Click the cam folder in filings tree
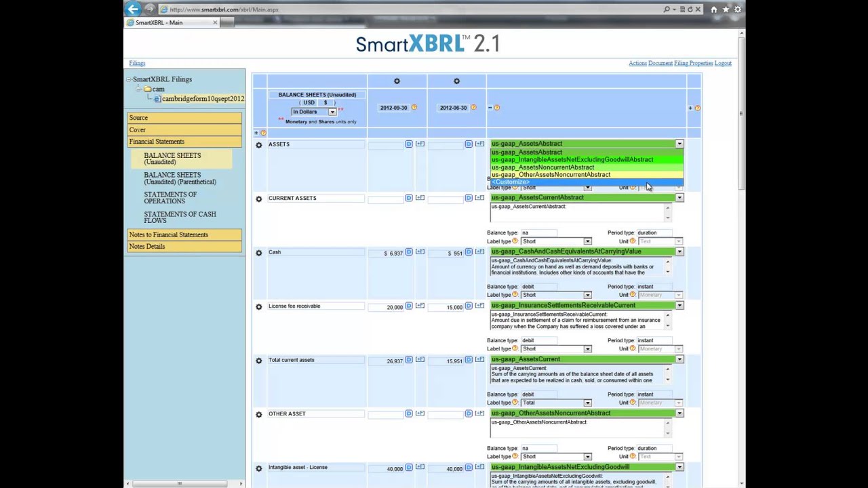This screenshot has height=488, width=868. pos(157,89)
